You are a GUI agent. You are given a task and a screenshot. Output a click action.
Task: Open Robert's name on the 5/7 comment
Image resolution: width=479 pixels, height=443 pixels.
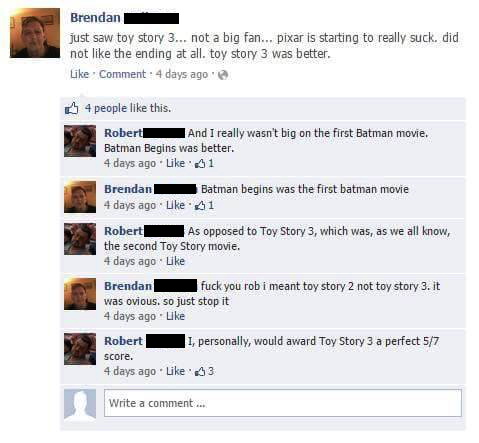[x=123, y=341]
